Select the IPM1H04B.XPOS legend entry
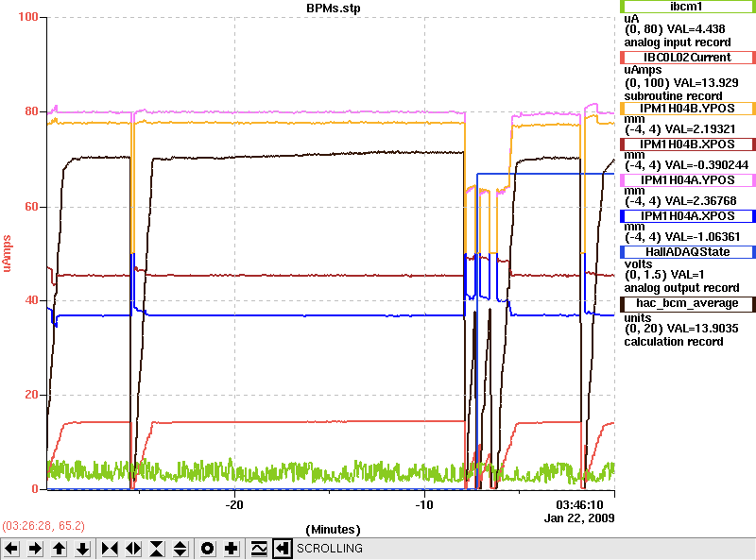This screenshot has height=560, width=756. click(687, 144)
